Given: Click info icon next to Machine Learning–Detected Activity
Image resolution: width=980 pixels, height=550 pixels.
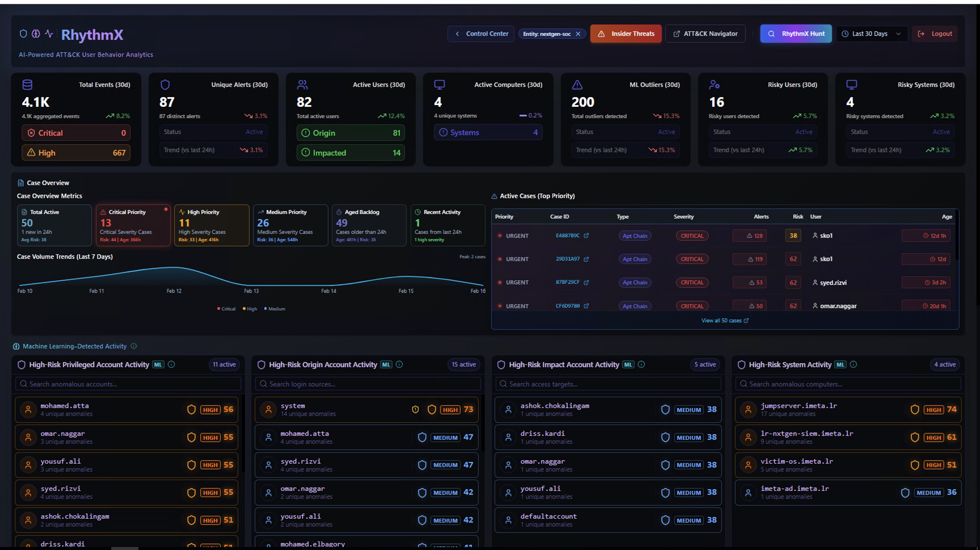Looking at the screenshot, I should click(x=134, y=346).
